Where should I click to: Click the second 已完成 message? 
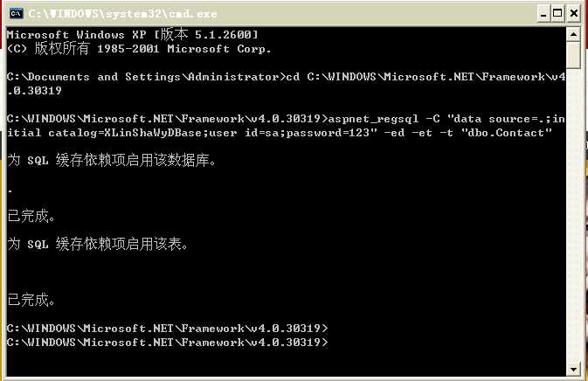(x=31, y=300)
